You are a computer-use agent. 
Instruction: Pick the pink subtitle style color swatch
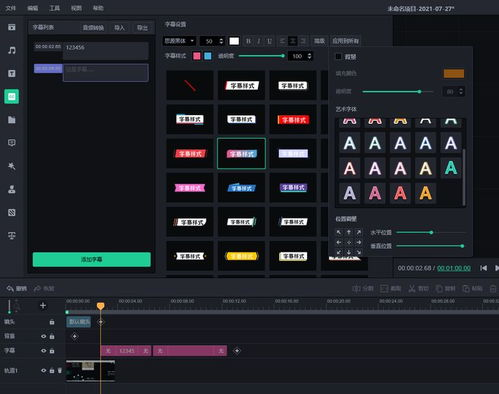[x=197, y=56]
